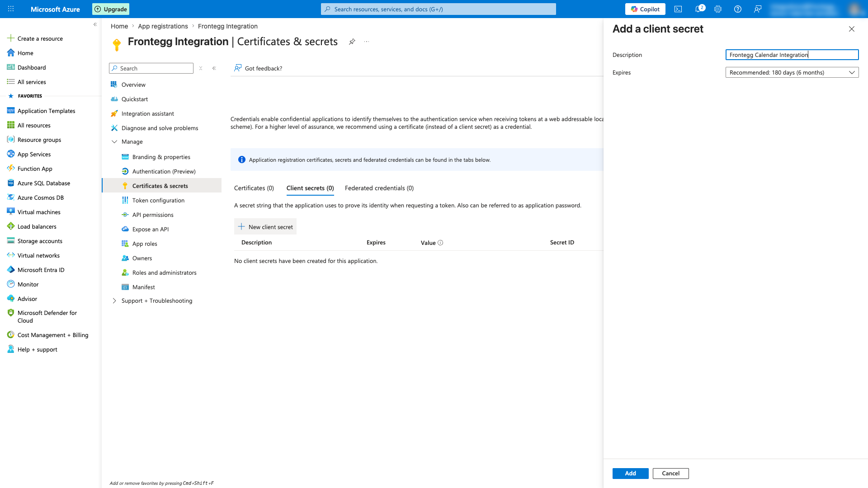Click the Advisor icon in the sidebar
Viewport: 868px width, 488px height.
coord(11,299)
